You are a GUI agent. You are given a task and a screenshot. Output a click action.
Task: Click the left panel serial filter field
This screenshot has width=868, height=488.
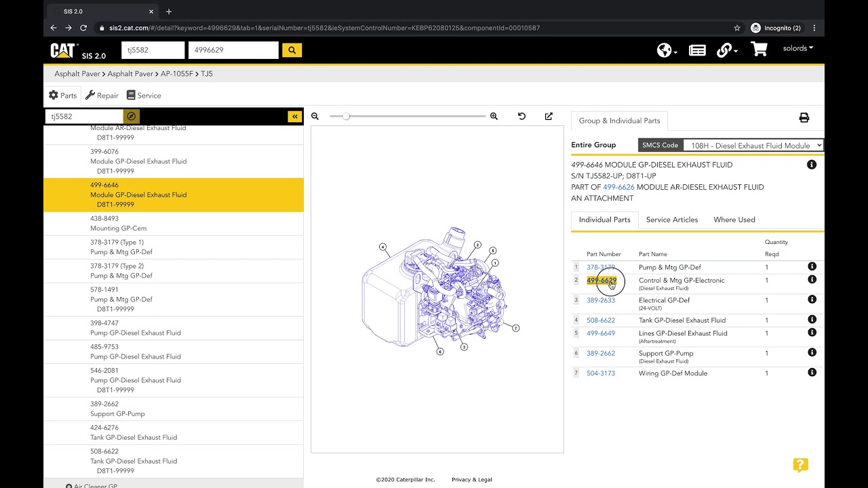tap(84, 117)
